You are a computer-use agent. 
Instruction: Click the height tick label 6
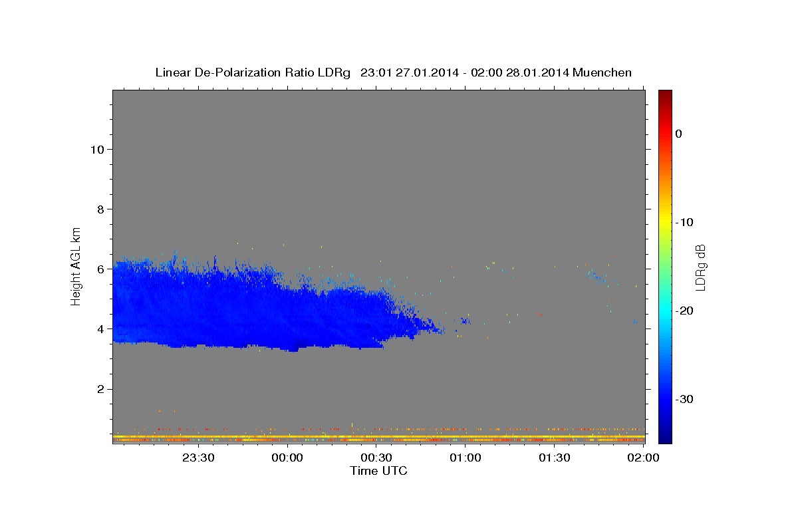point(100,269)
